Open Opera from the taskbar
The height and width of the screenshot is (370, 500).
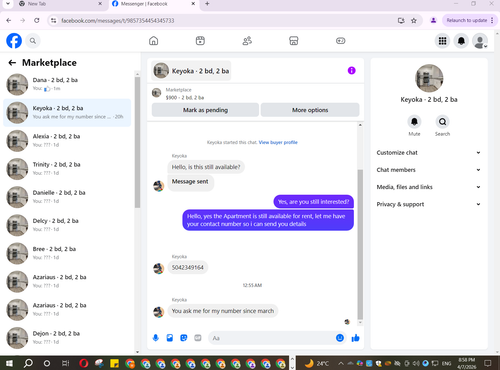pyautogui.click(x=84, y=363)
